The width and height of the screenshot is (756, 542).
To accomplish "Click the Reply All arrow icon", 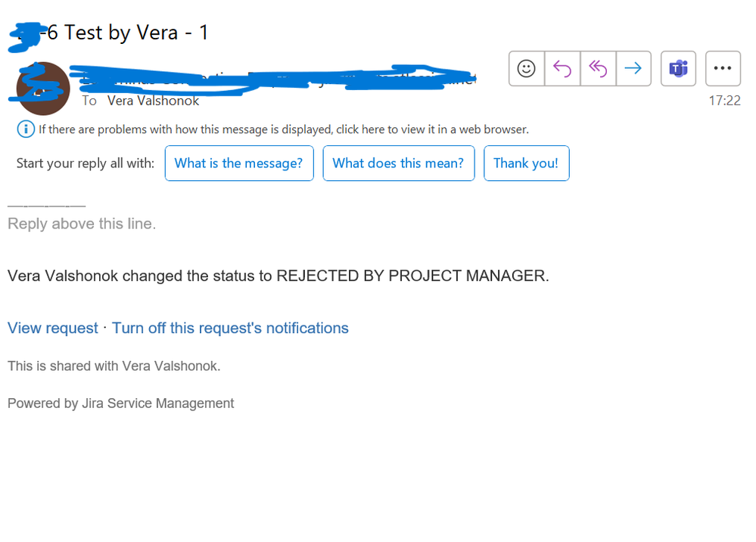I will pyautogui.click(x=598, y=68).
